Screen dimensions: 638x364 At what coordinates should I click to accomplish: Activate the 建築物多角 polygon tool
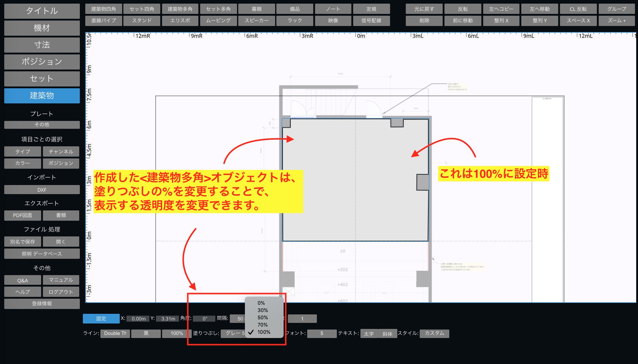180,9
